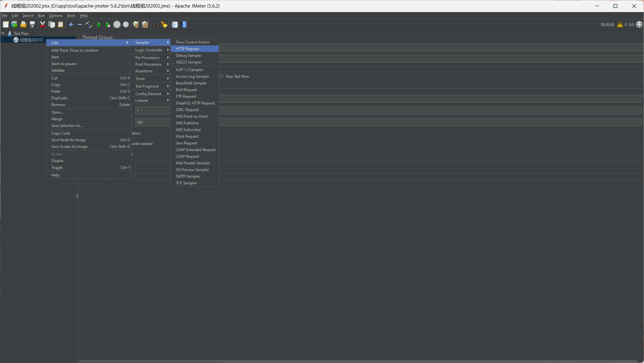Expand the Sampler submenu
644x363 pixels.
click(150, 42)
